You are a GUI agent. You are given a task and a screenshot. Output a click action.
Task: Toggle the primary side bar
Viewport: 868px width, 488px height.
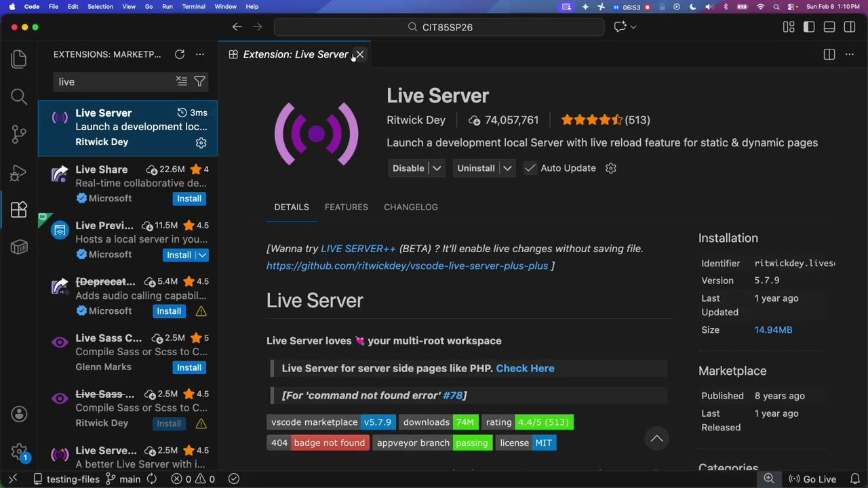pos(809,27)
